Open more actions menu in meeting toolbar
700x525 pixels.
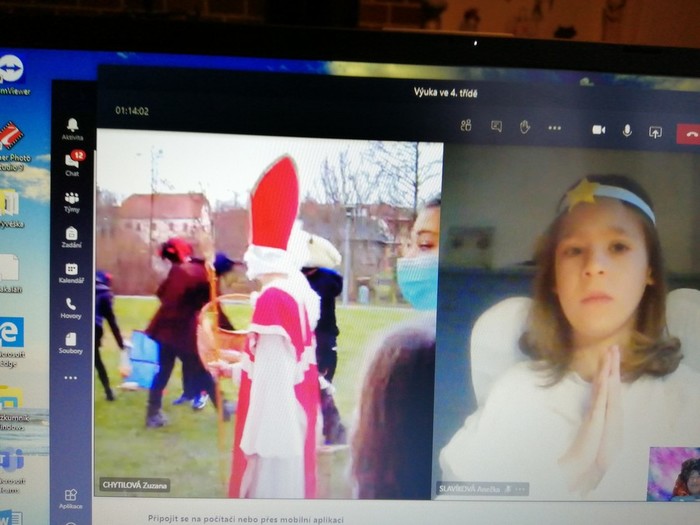(x=554, y=128)
